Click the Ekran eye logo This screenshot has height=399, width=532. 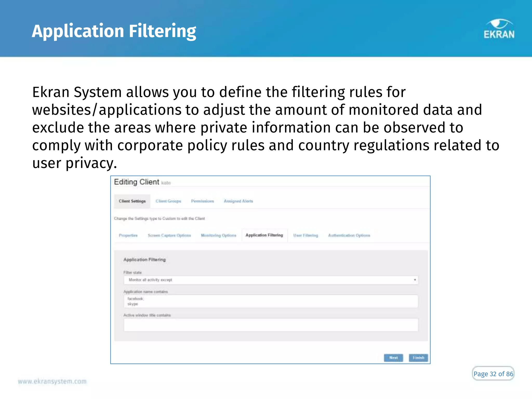point(499,29)
